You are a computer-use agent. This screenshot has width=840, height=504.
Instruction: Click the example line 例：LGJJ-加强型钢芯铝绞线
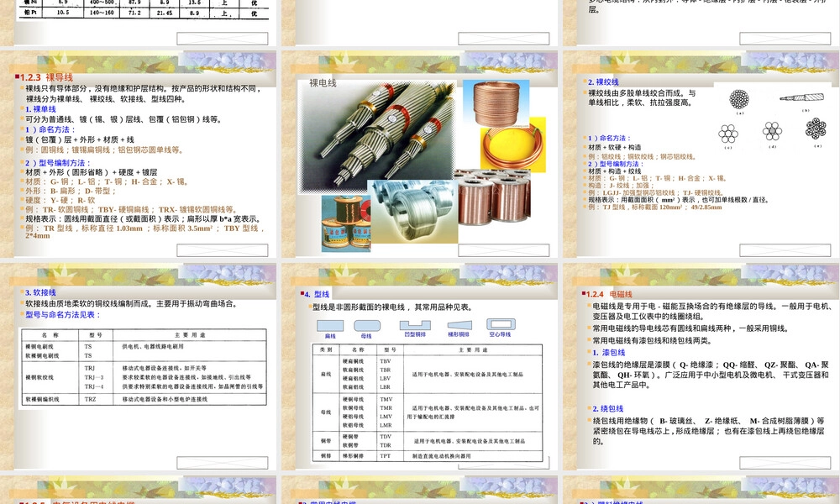pos(656,193)
